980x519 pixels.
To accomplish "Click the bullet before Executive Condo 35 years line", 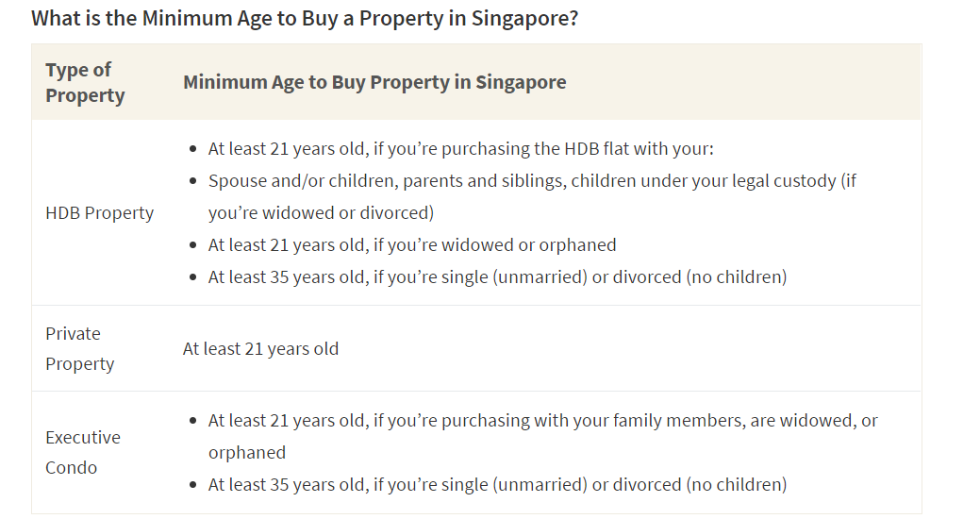I will pyautogui.click(x=193, y=485).
